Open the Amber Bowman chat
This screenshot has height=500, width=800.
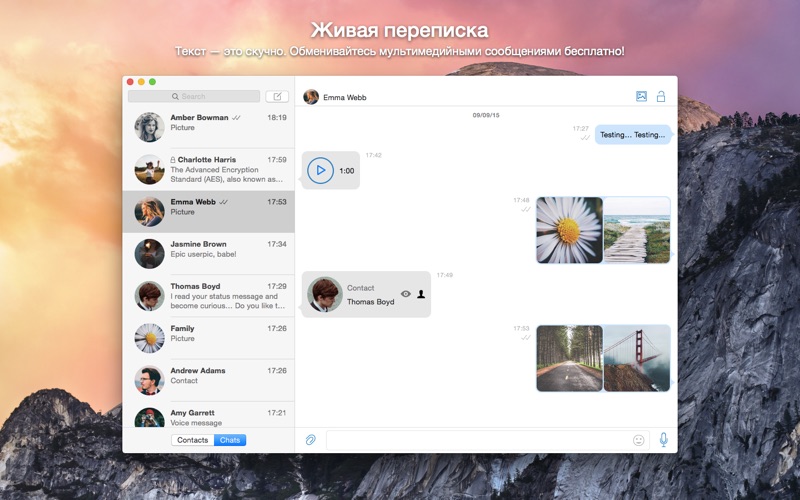209,127
